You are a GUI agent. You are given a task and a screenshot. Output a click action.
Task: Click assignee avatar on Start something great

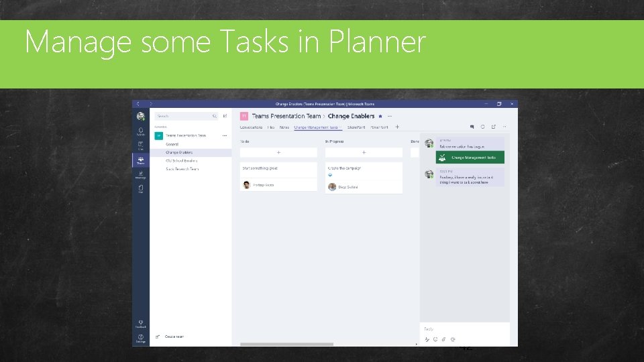tap(246, 185)
